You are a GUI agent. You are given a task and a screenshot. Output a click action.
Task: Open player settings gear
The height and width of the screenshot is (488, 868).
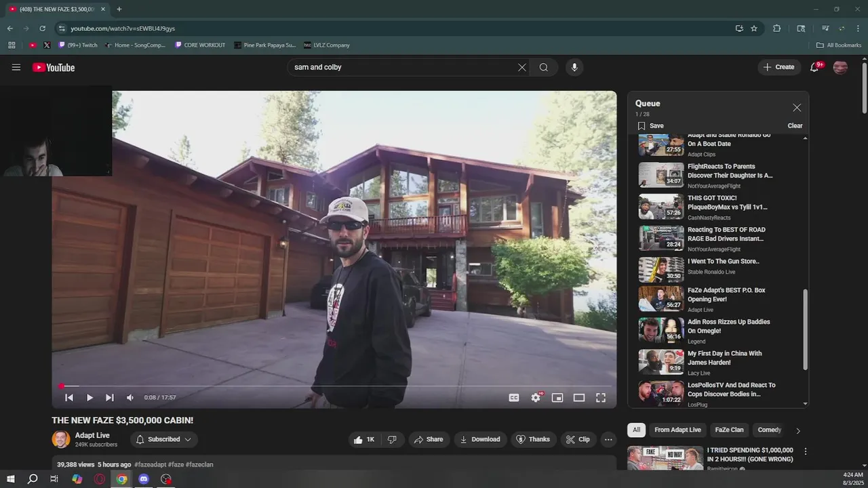coord(536,398)
